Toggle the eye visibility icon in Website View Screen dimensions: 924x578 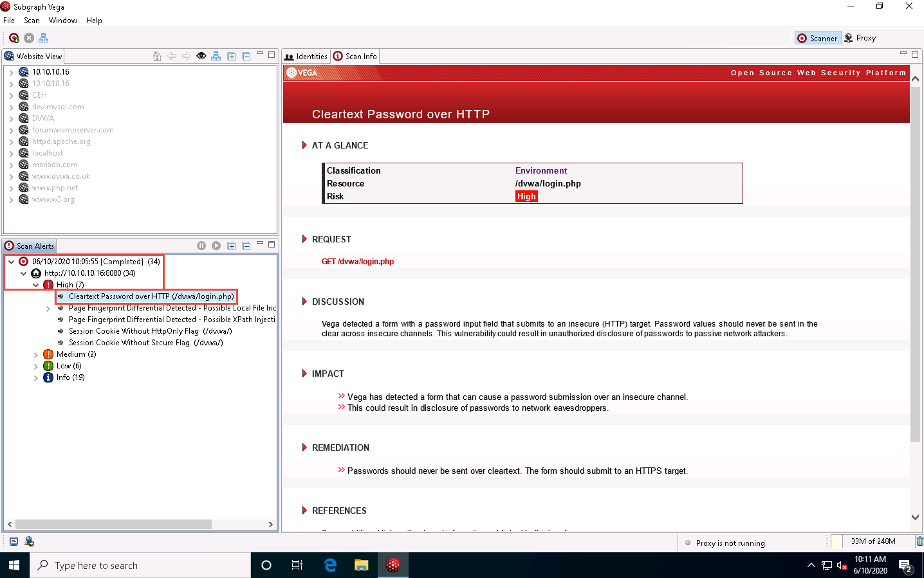point(201,56)
